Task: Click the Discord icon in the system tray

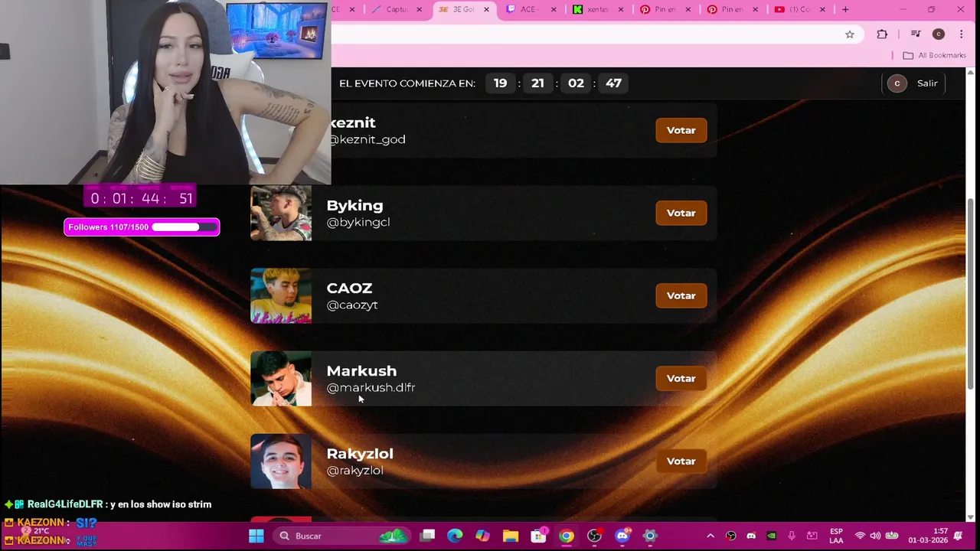Action: (751, 536)
